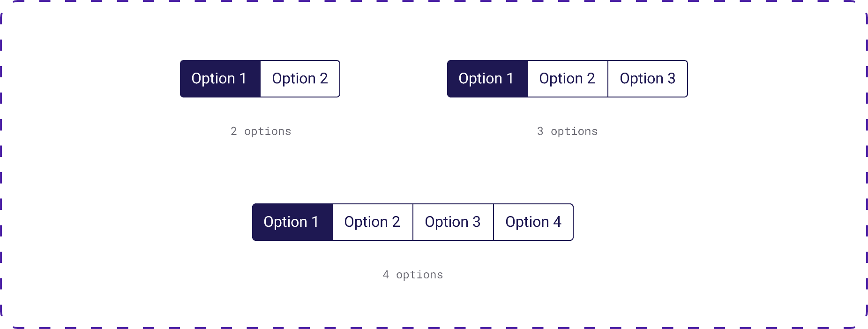Click the dark selected segment of the 4-option control
The width and height of the screenshot is (868, 329).
(x=292, y=222)
